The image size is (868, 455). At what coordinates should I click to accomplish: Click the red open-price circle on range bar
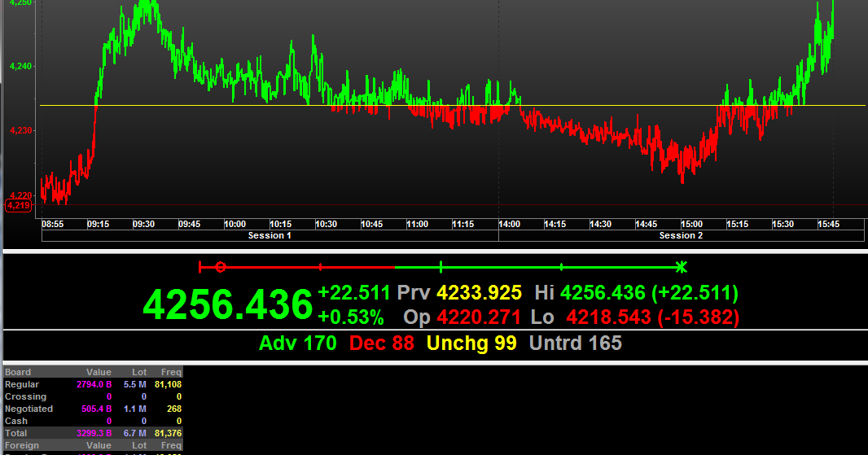tap(221, 267)
